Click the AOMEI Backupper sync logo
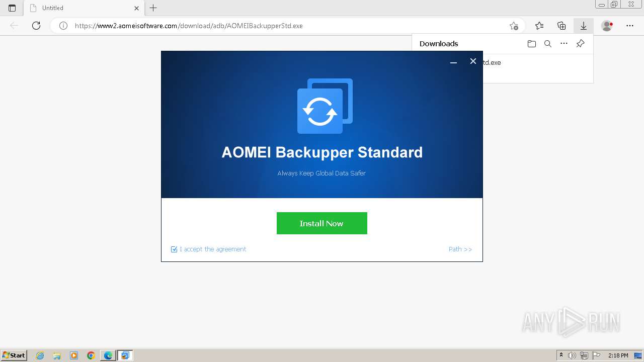644x362 pixels. (x=325, y=106)
